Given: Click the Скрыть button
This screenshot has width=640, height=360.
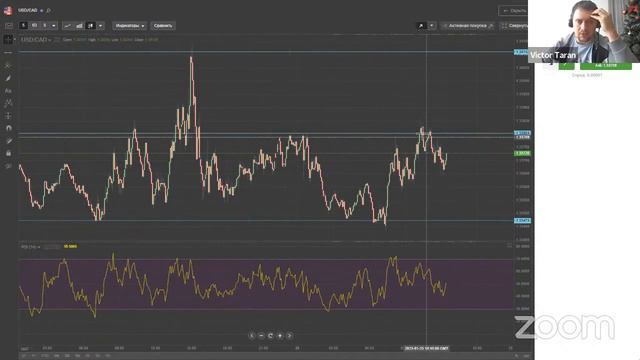Looking at the screenshot, I should tap(513, 11).
